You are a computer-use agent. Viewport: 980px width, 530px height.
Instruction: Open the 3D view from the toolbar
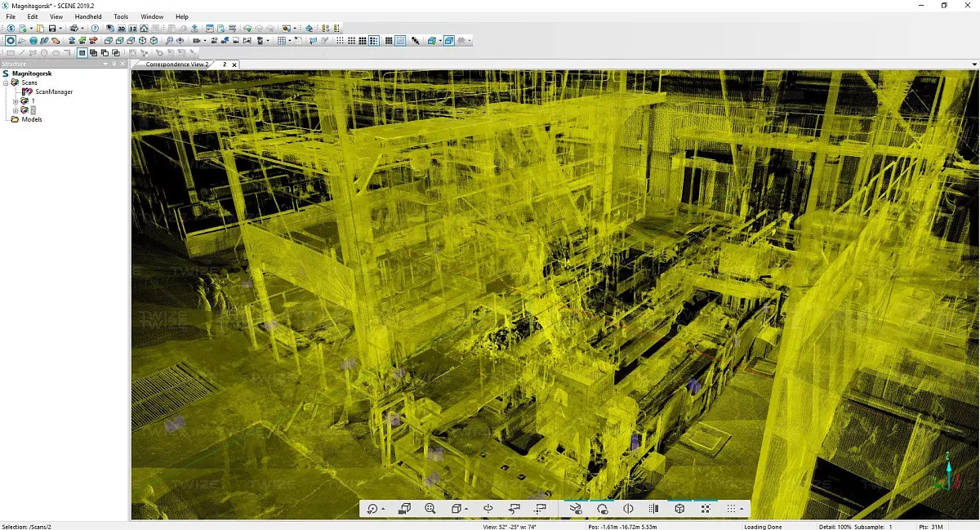pyautogui.click(x=122, y=29)
